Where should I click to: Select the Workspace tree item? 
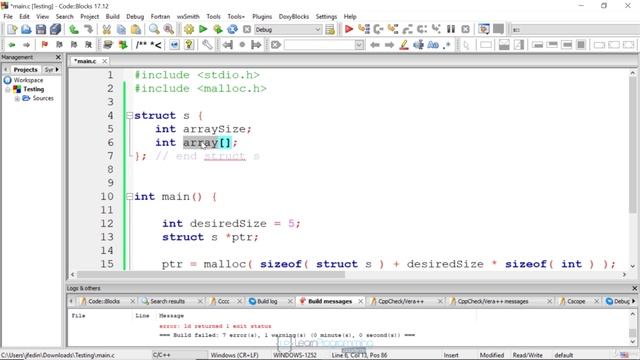pos(28,80)
